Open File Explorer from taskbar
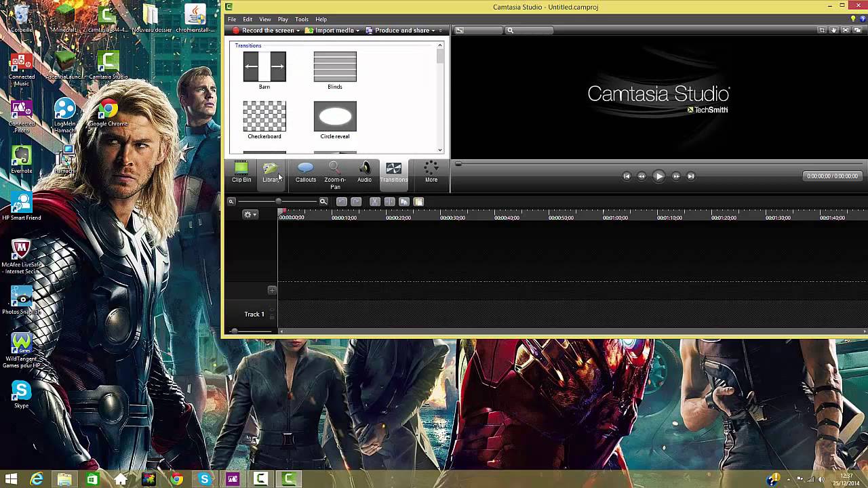The image size is (868, 488). 64,479
